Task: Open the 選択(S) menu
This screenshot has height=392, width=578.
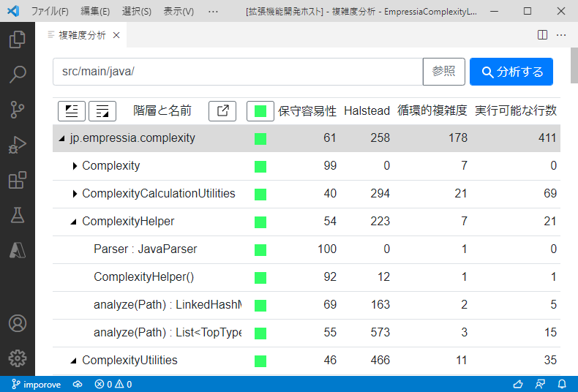Action: point(136,12)
